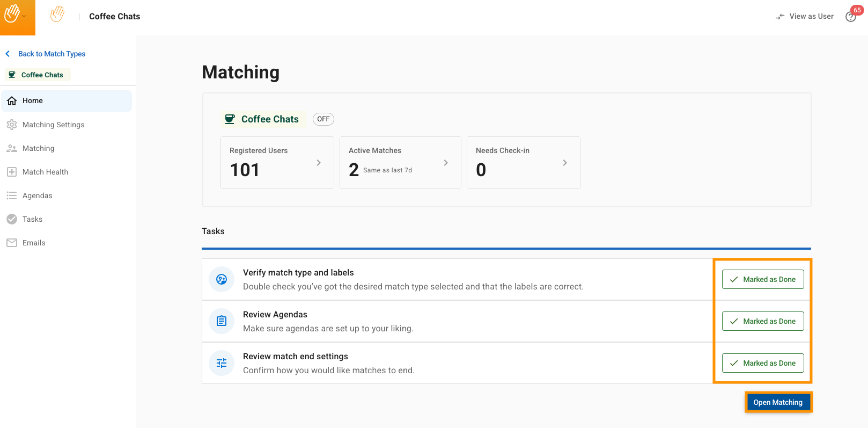Click the match end settings sliders icon

point(222,363)
